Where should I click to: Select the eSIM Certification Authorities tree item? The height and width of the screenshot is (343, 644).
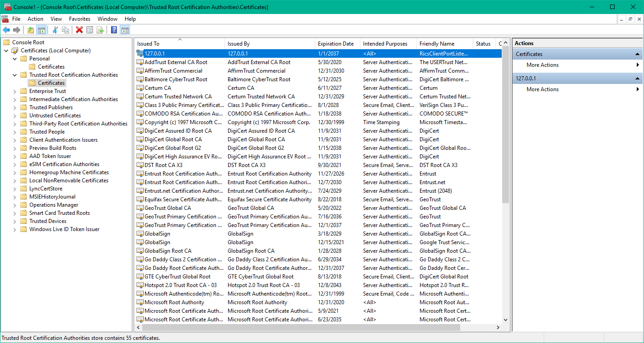pyautogui.click(x=64, y=164)
